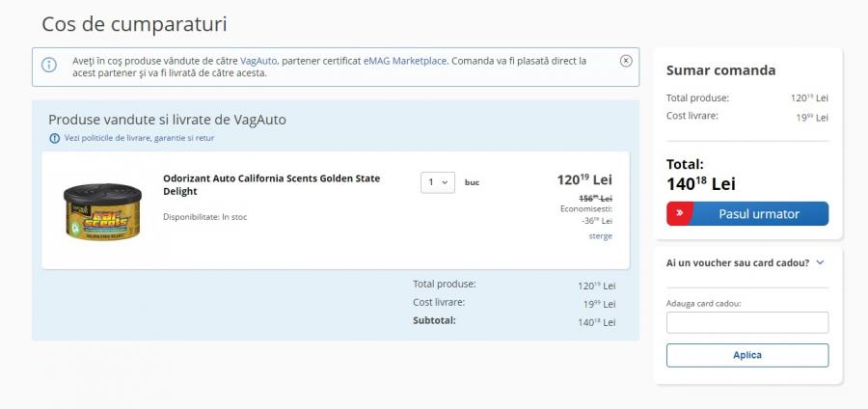868x409 pixels.
Task: Focus the Adauga card cadou input field
Action: click(x=746, y=322)
